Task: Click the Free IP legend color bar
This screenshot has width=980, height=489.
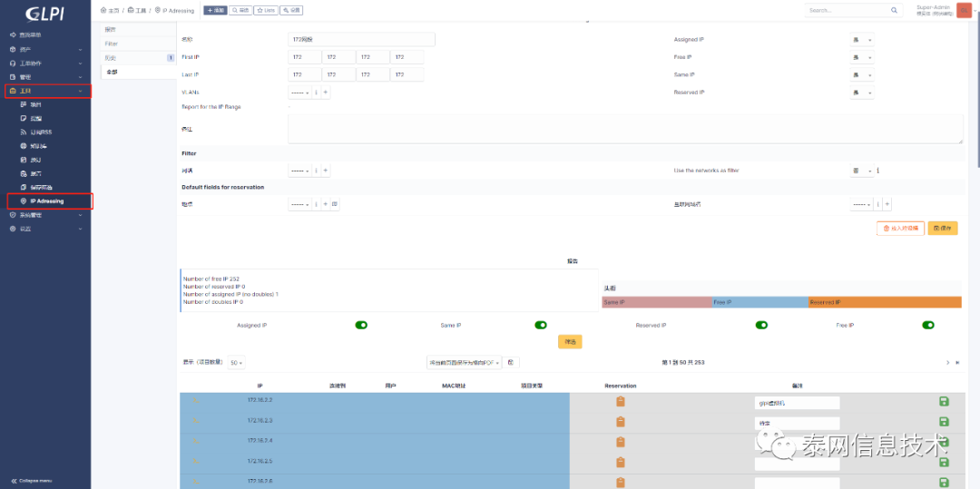Action: point(760,302)
